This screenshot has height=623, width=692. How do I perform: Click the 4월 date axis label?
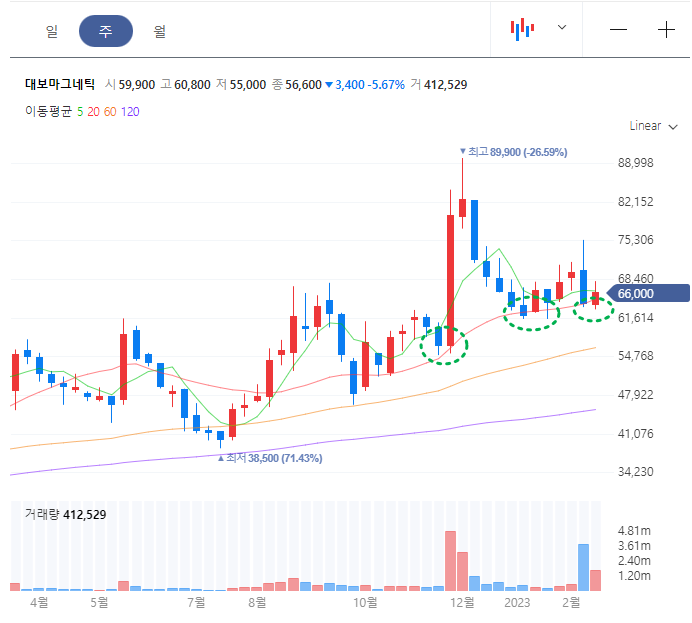click(39, 602)
